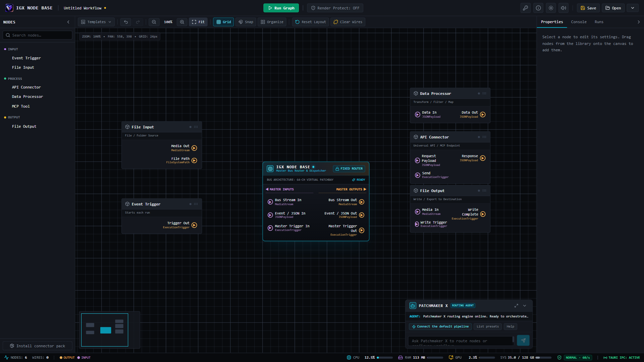Screen dimensions: 644x362
Task: Toggle the INPUT legend filter in status bar
Action: point(84,358)
